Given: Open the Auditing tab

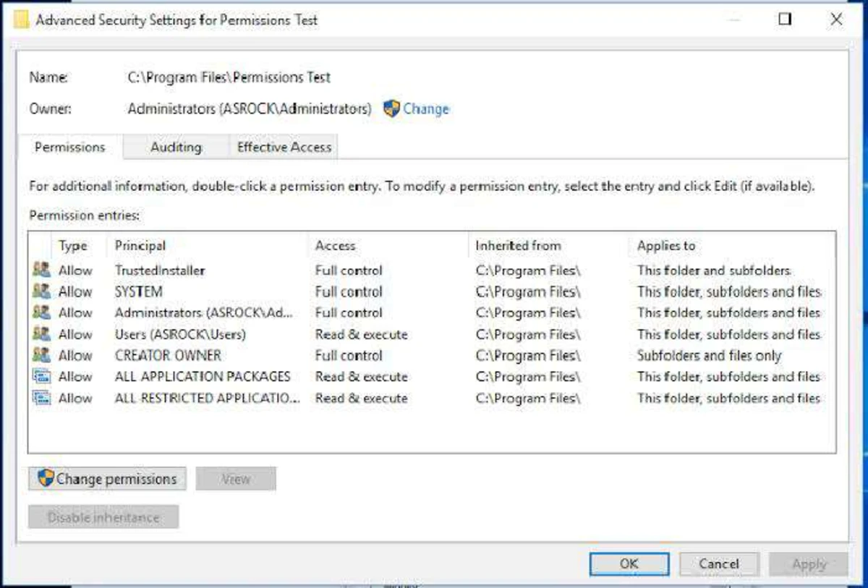Looking at the screenshot, I should 176,148.
